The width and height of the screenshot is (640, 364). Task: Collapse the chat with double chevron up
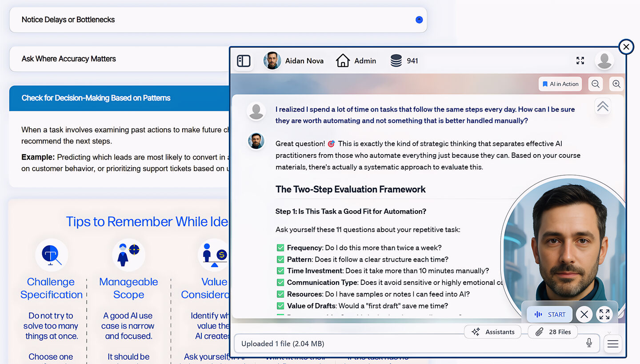pos(603,107)
